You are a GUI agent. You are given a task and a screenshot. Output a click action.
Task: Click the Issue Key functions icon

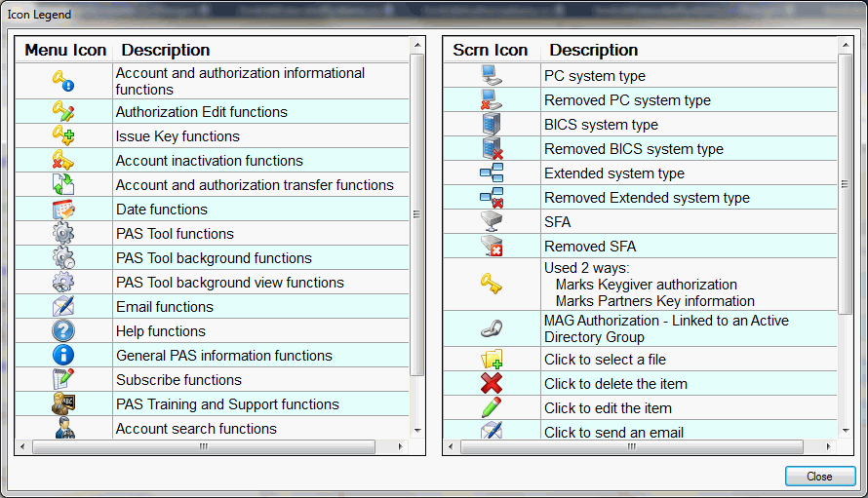click(63, 136)
